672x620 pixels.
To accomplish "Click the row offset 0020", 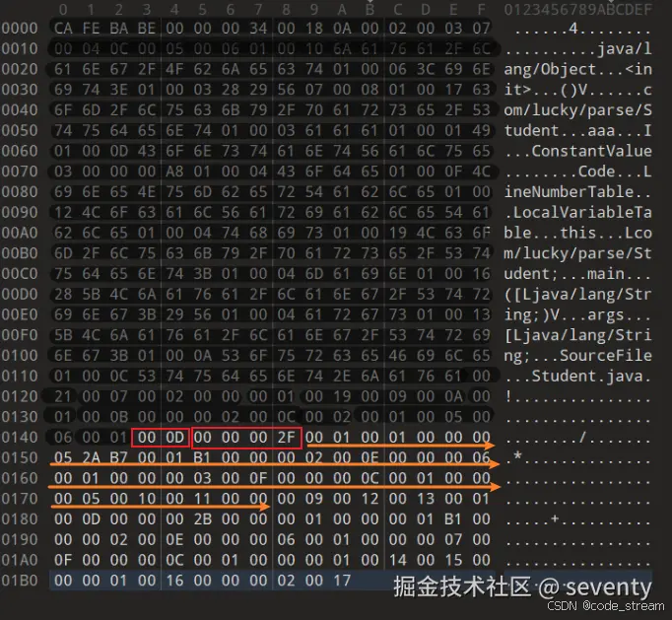I will (20, 69).
